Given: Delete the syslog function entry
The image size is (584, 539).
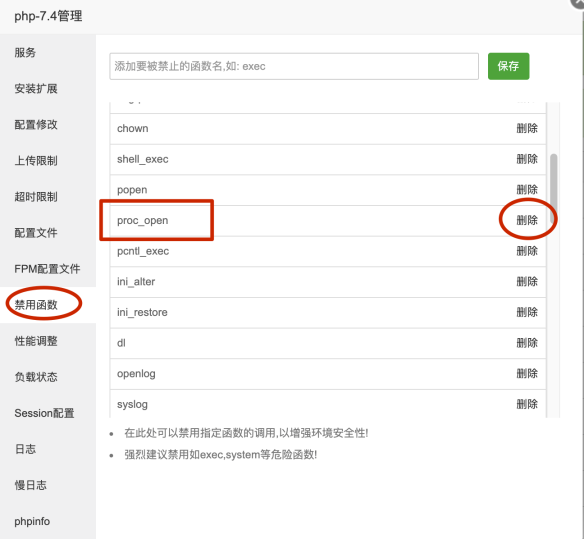Looking at the screenshot, I should 527,404.
